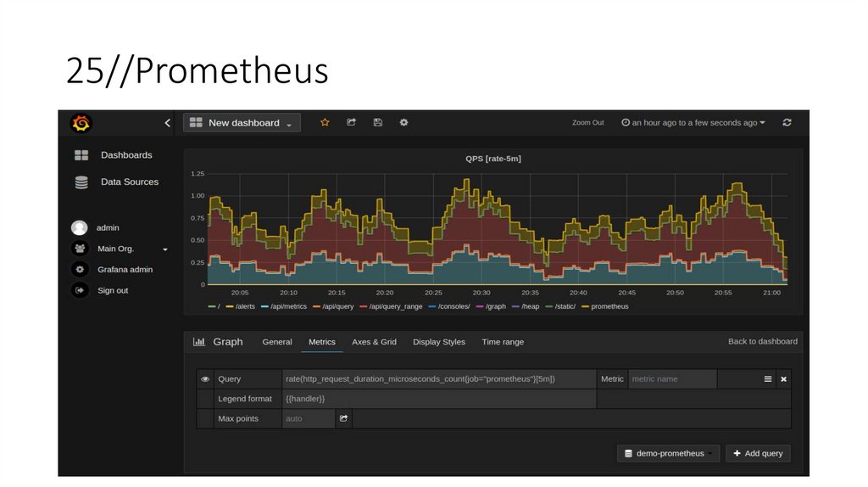The image size is (868, 487).
Task: Toggle the /api/metrics legend series
Action: pyautogui.click(x=283, y=306)
